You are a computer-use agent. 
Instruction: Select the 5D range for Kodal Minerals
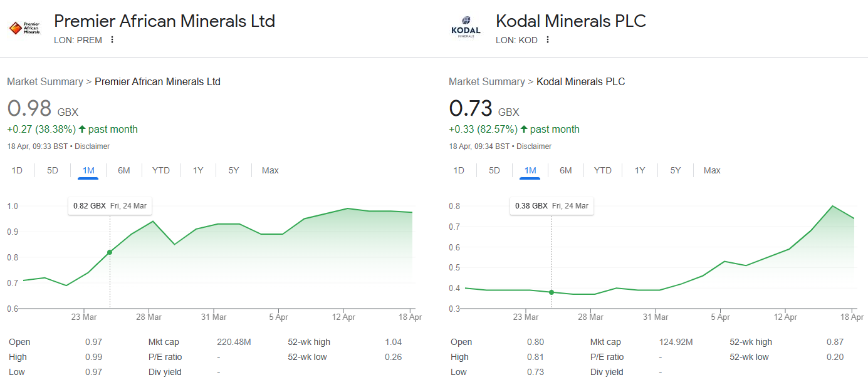494,170
